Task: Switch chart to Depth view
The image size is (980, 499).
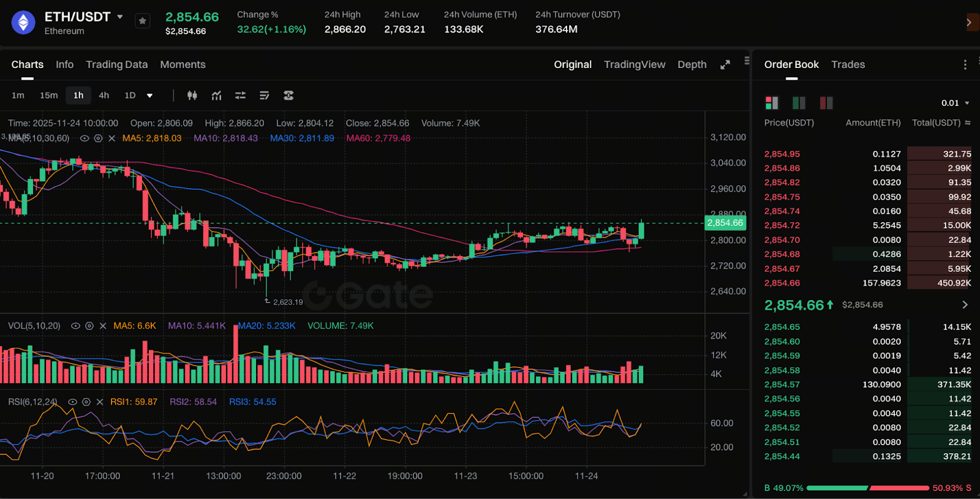Action: pyautogui.click(x=692, y=65)
